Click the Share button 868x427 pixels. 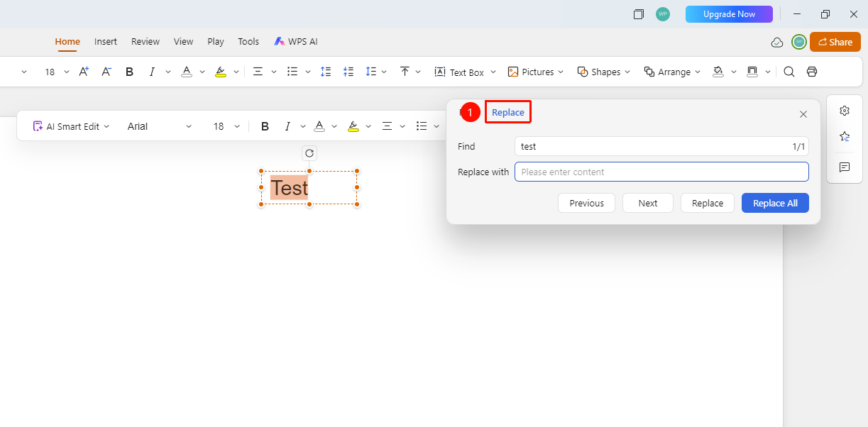tap(835, 42)
